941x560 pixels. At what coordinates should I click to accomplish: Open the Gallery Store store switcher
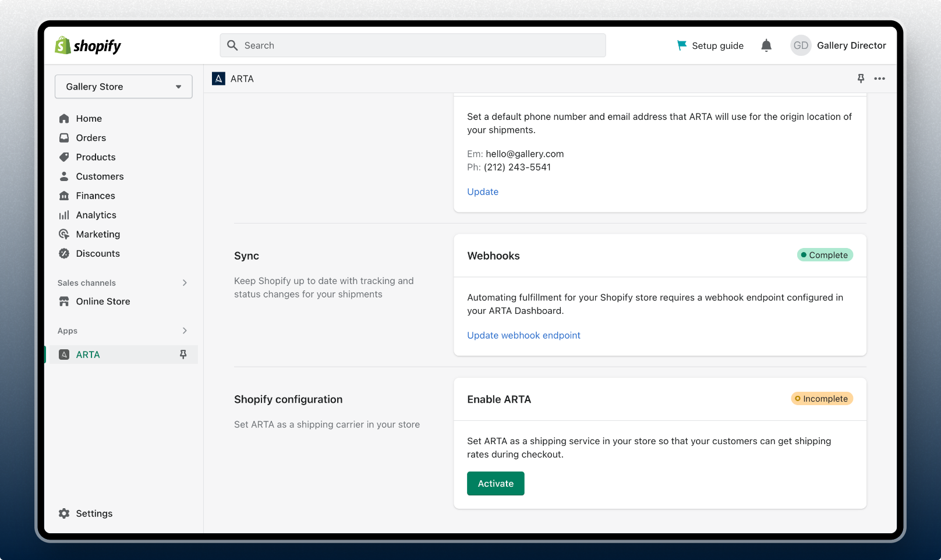[123, 86]
